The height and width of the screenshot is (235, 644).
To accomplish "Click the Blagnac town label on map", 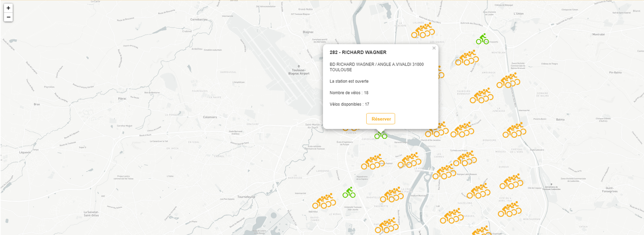I will click(x=308, y=32).
